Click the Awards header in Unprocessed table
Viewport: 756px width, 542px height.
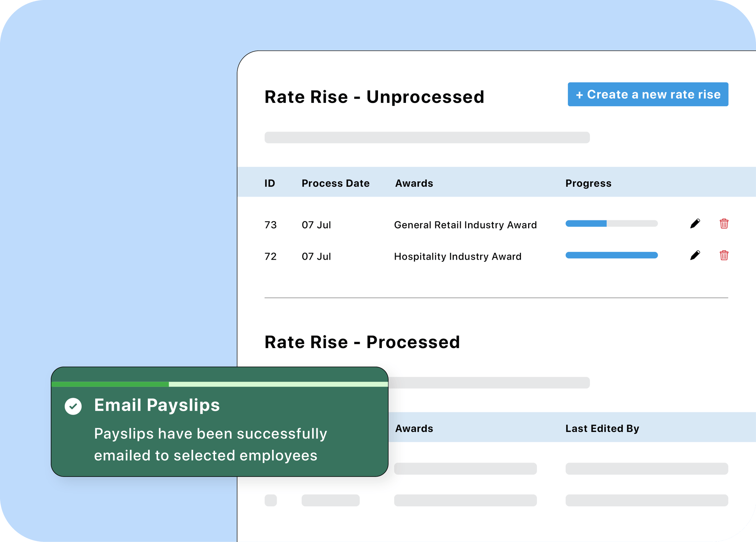414,183
